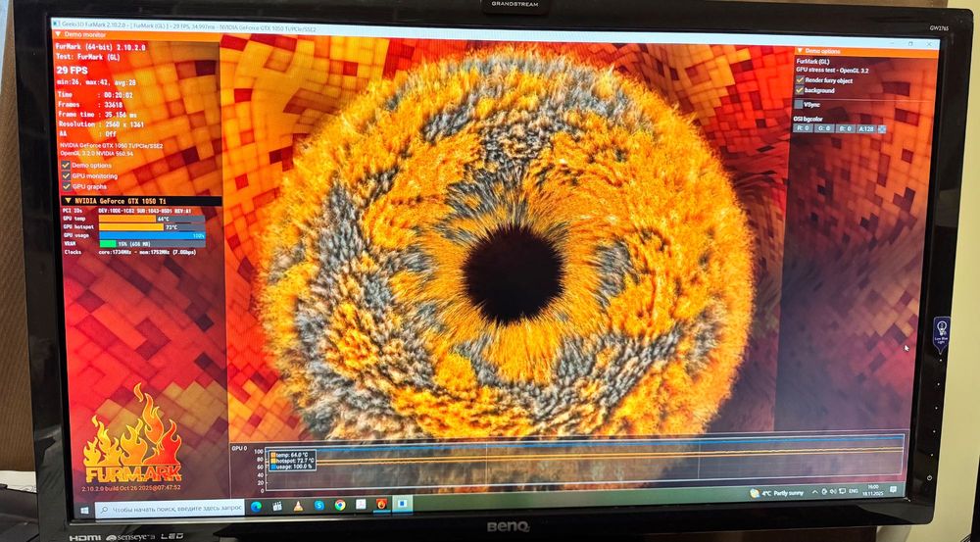Click the Clocks core and mem row
The height and width of the screenshot is (542, 980).
132,252
